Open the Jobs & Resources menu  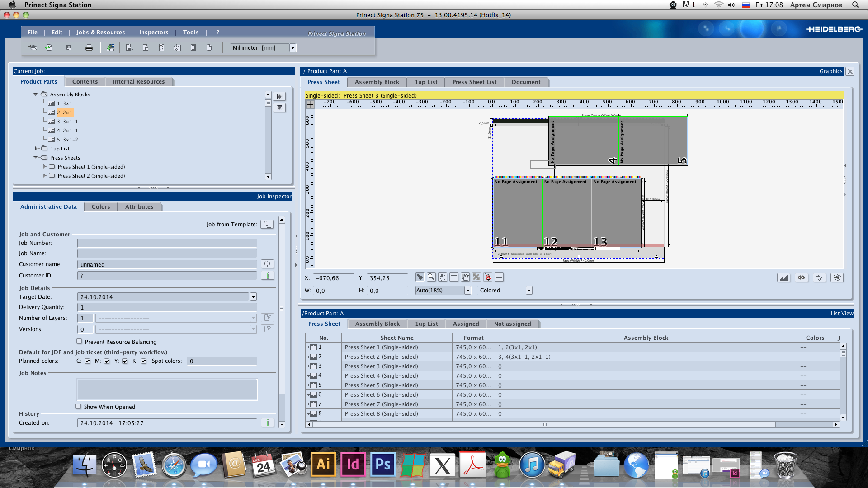pyautogui.click(x=100, y=32)
